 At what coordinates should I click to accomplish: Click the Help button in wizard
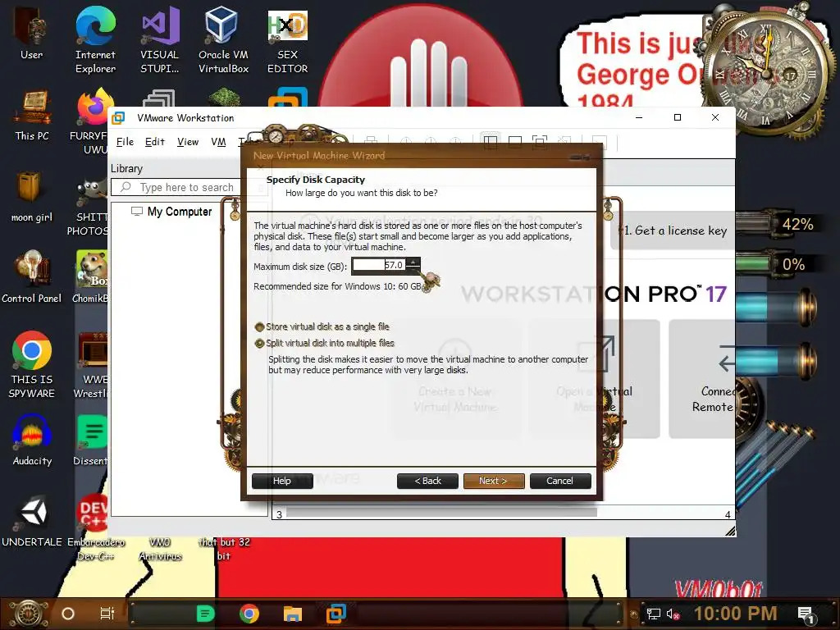[x=282, y=481]
